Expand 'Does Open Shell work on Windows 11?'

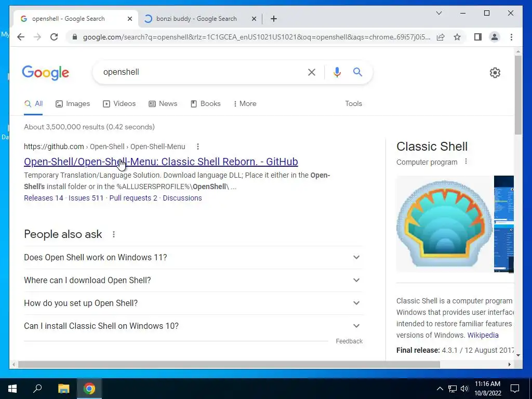pyautogui.click(x=193, y=258)
